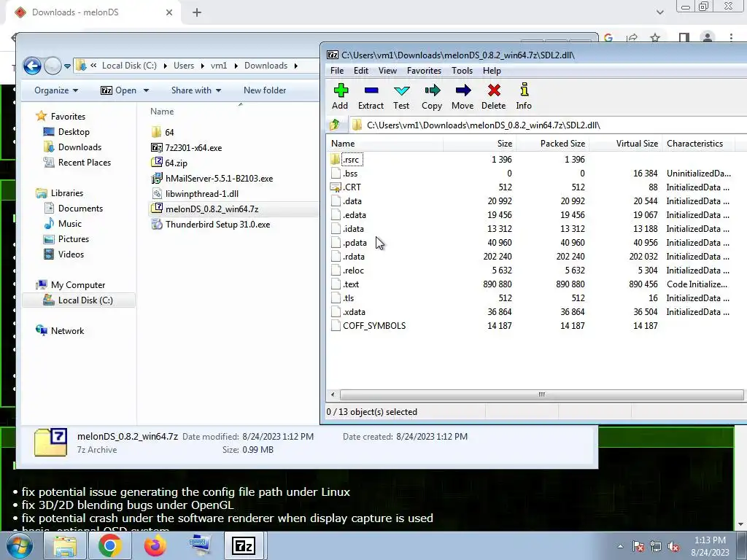Open the Share with dropdown
This screenshot has width=747, height=560.
196,90
